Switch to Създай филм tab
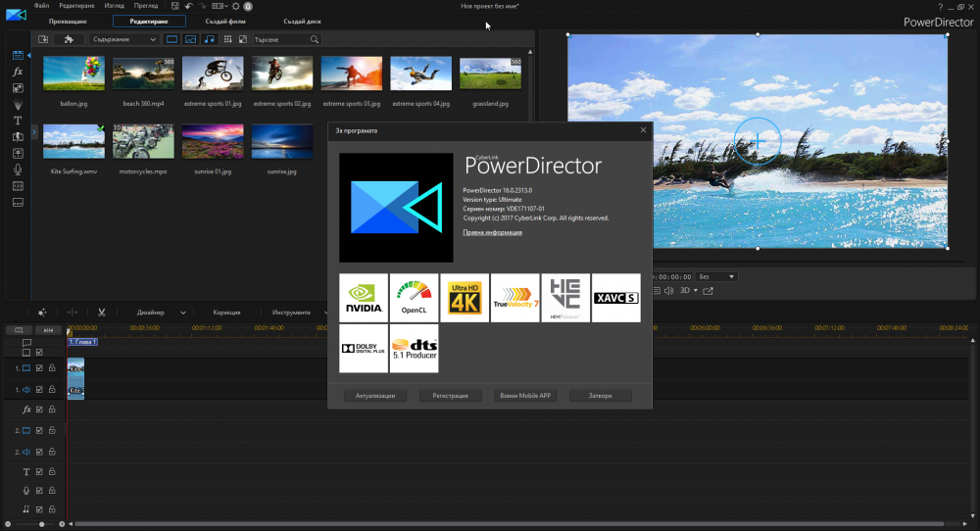 [x=225, y=22]
